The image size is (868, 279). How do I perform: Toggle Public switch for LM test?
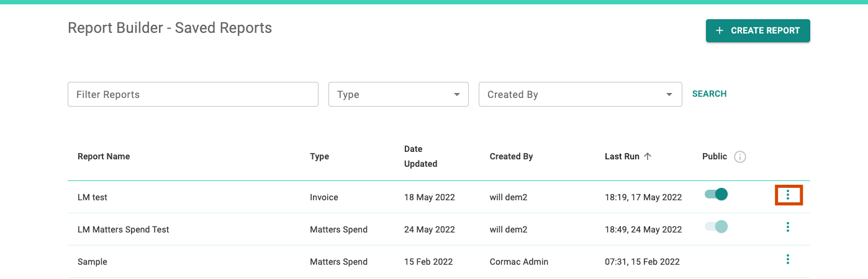(x=716, y=195)
